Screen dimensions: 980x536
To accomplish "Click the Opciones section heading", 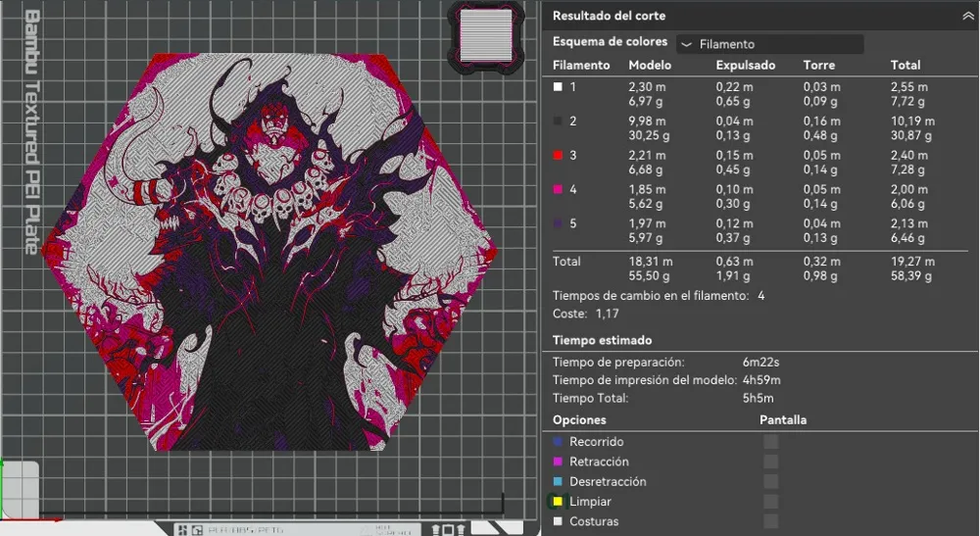I will (579, 419).
